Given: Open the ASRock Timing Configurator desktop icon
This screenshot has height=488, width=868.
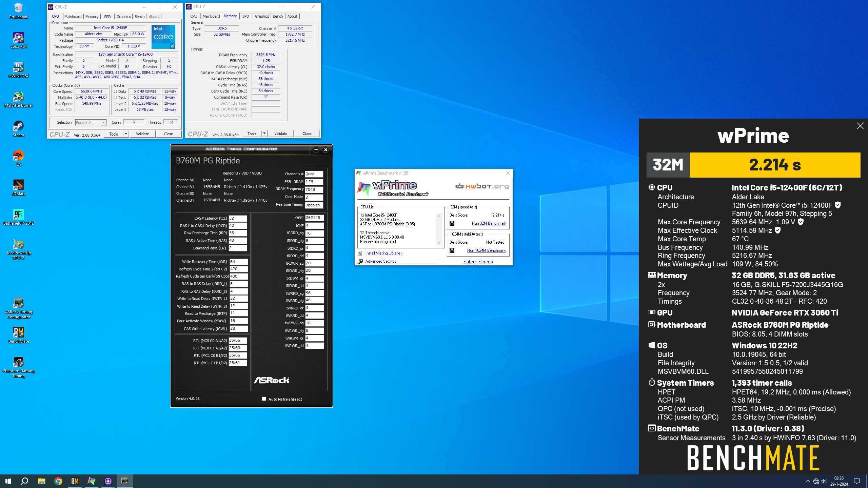Looking at the screenshot, I should pyautogui.click(x=18, y=308).
